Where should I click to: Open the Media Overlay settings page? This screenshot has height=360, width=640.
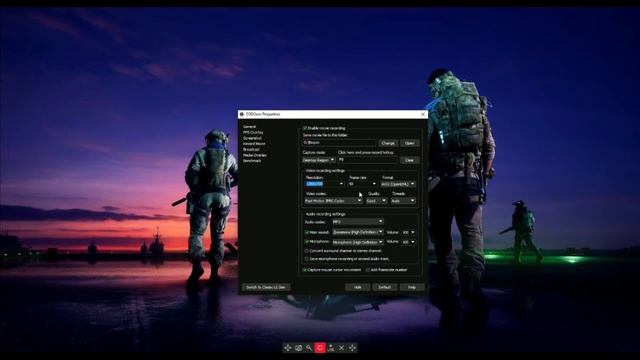point(255,156)
